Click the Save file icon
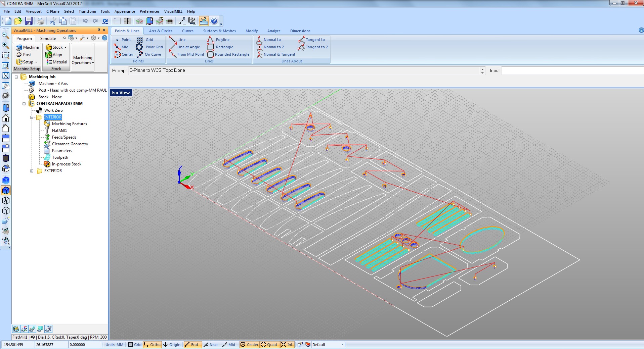The height and width of the screenshot is (349, 644). pos(29,21)
